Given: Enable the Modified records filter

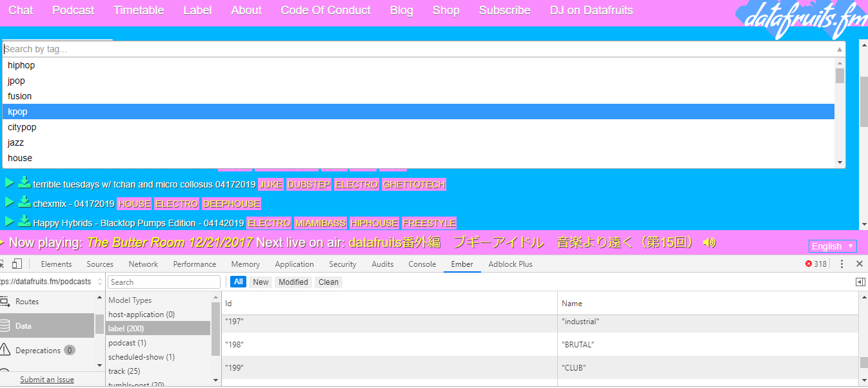Looking at the screenshot, I should click(293, 282).
